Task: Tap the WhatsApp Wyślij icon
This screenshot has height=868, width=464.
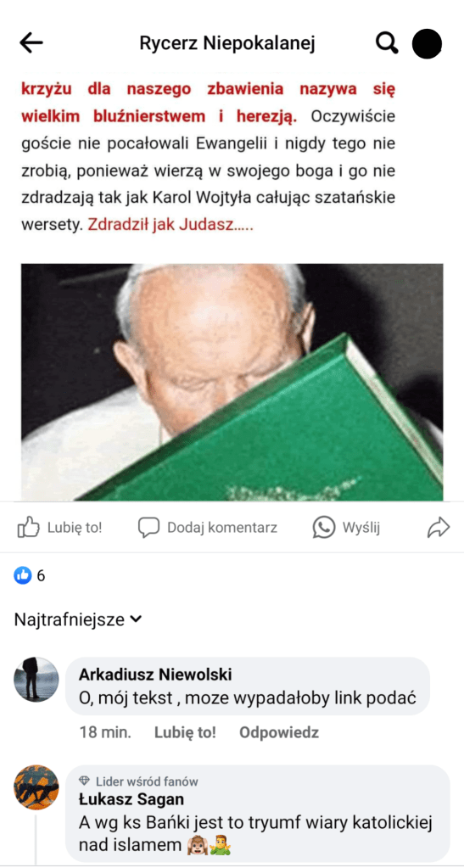Action: (x=324, y=528)
